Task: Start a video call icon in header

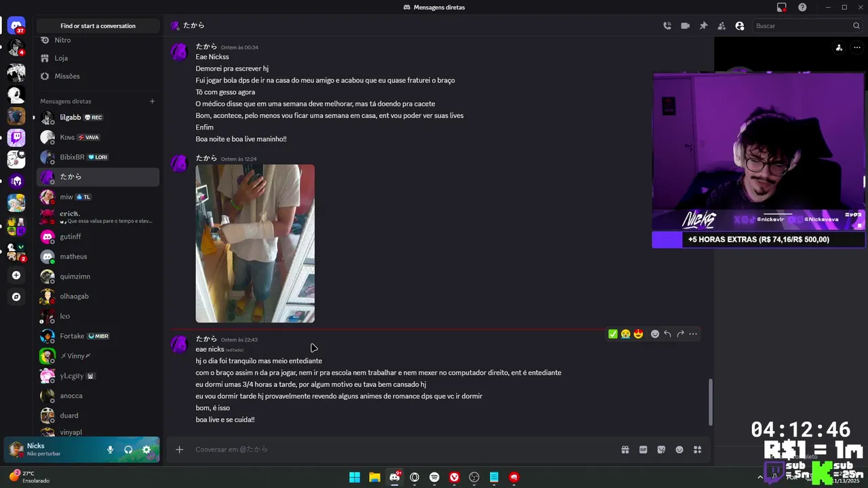Action: click(686, 26)
